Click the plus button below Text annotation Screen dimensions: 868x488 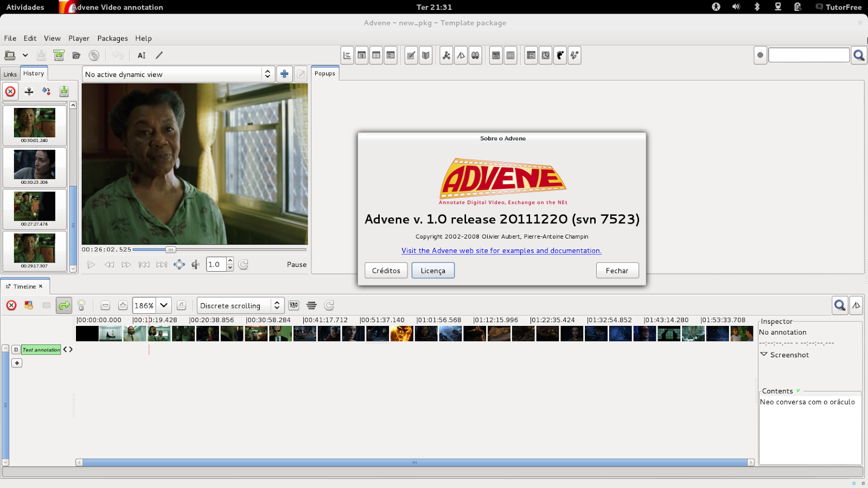pyautogui.click(x=17, y=363)
